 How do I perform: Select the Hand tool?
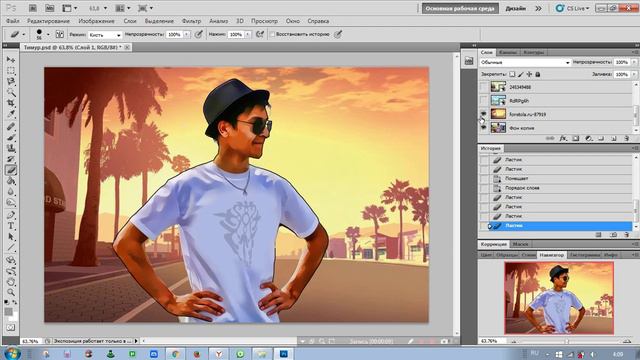tap(11, 282)
